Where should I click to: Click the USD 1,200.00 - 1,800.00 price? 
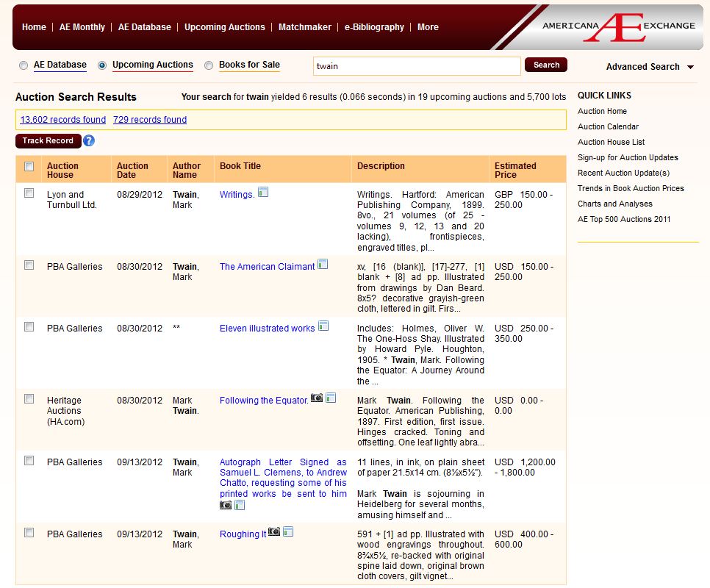[x=525, y=467]
